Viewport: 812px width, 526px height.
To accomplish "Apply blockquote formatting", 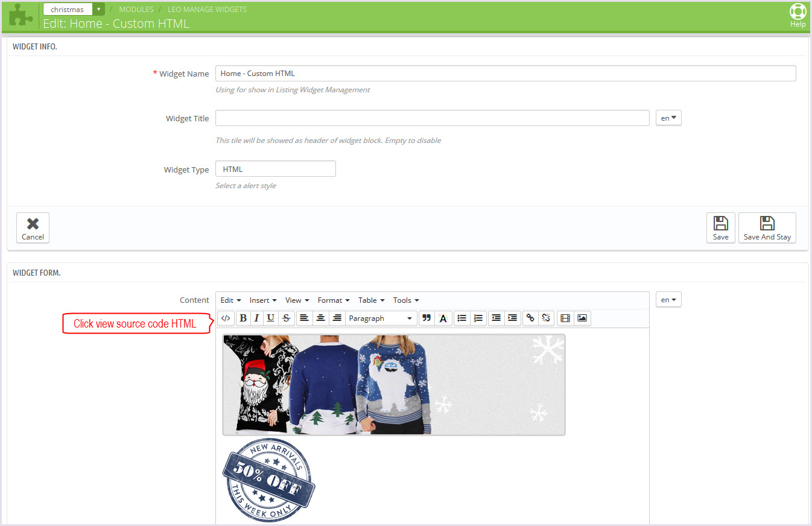I will pyautogui.click(x=427, y=318).
